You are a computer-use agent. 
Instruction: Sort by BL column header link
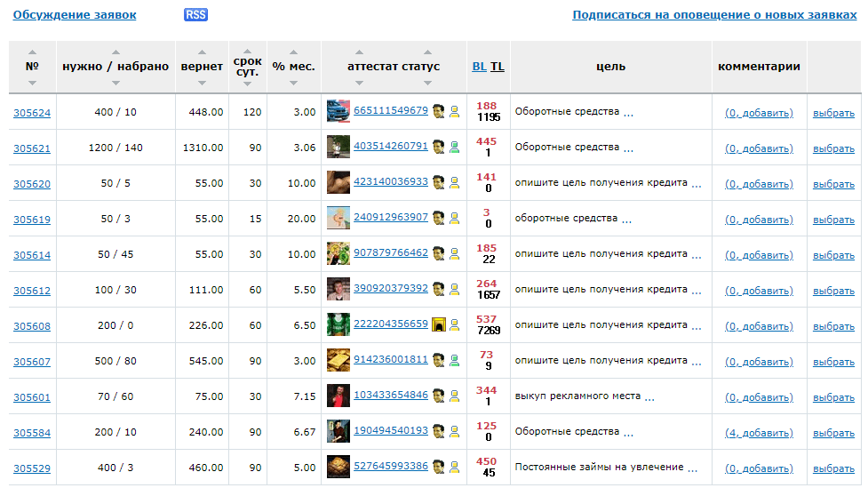coord(479,67)
